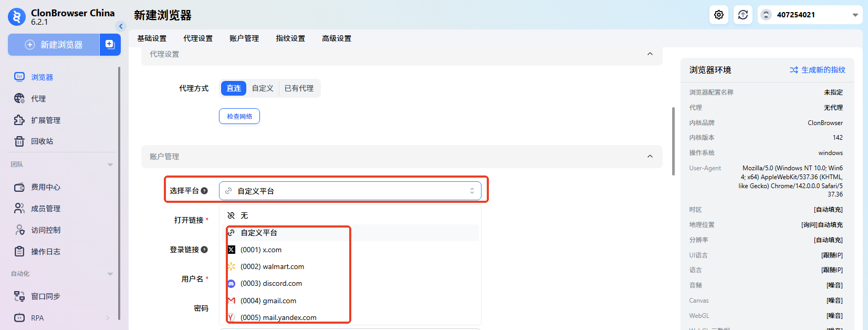Choose (0005) mail.yandex.com platform

click(x=350, y=317)
